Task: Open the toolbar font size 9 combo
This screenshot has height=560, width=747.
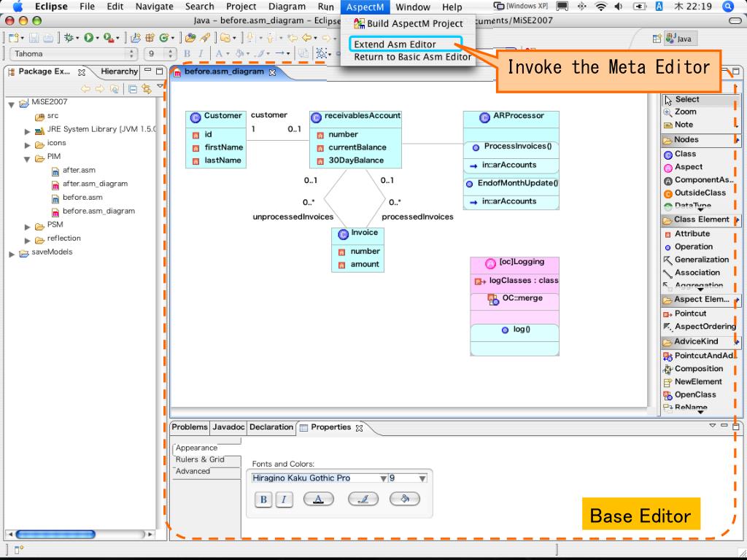Action: pos(161,54)
